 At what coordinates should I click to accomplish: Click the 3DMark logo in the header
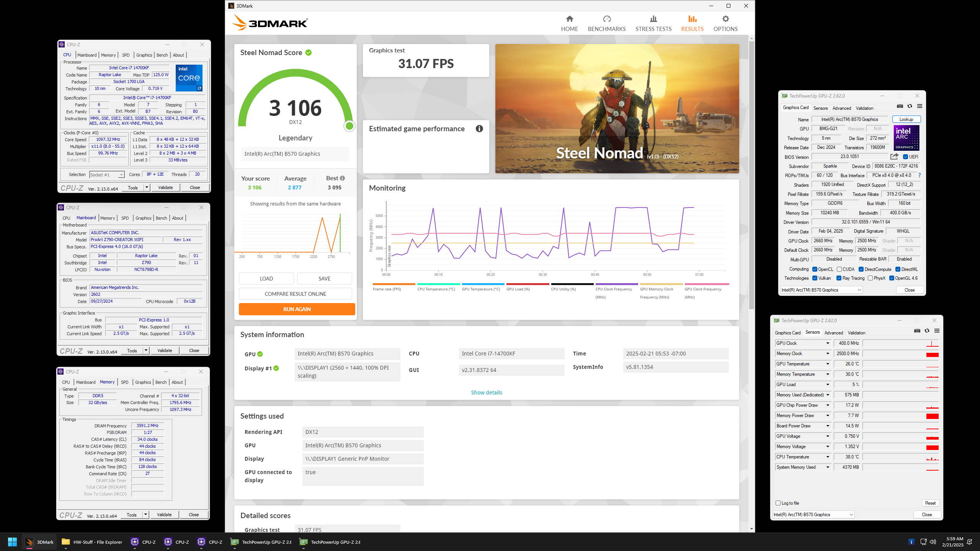(x=270, y=23)
